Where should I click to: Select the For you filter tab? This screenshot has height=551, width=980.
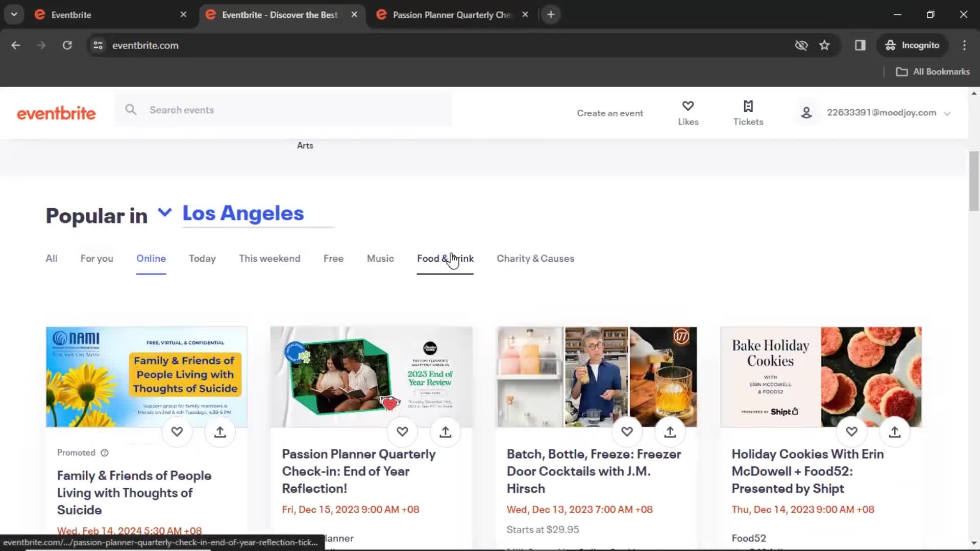(x=97, y=259)
